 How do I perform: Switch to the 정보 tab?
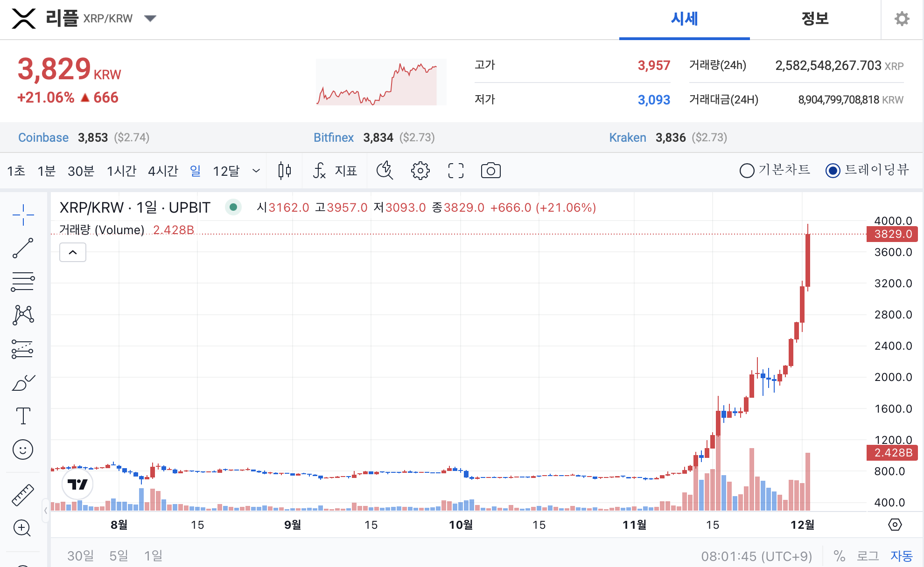click(x=815, y=19)
